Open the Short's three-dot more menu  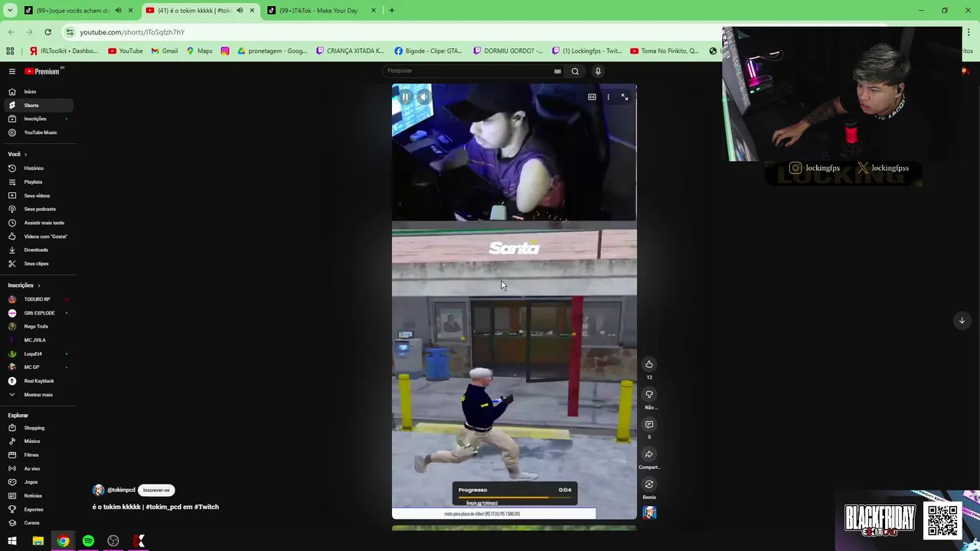pyautogui.click(x=608, y=97)
